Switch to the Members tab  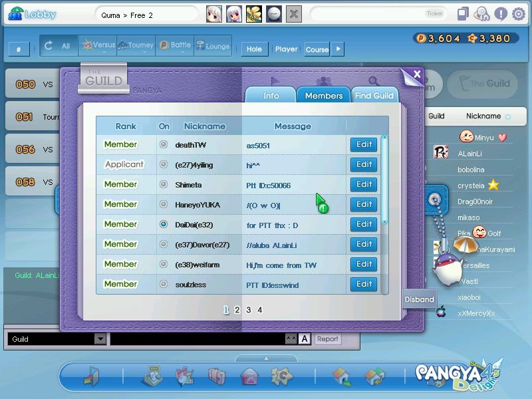click(x=324, y=94)
